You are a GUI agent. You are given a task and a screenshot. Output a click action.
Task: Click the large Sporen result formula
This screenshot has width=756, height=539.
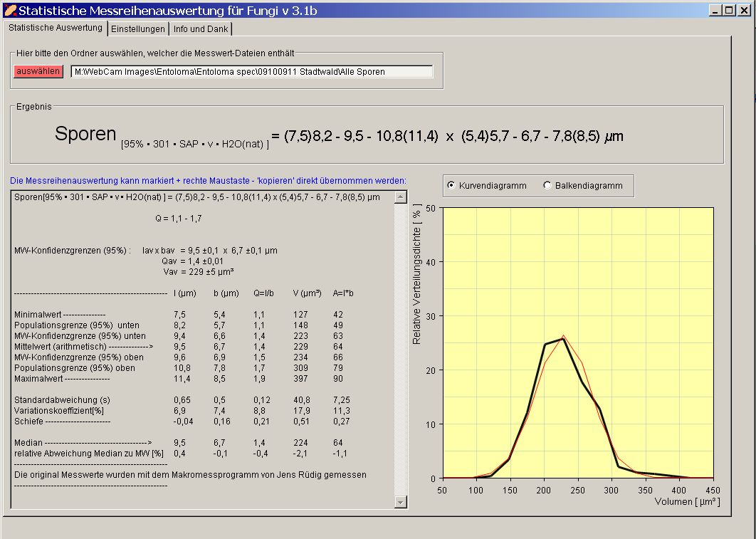pyautogui.click(x=339, y=136)
